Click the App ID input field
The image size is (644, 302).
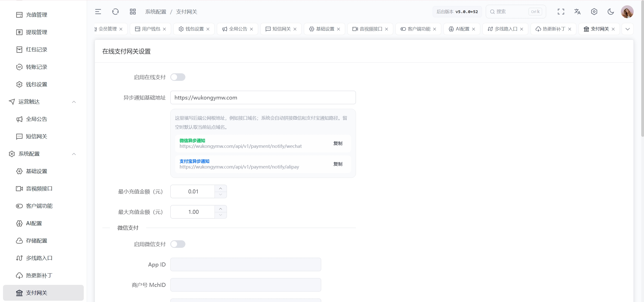(246, 264)
